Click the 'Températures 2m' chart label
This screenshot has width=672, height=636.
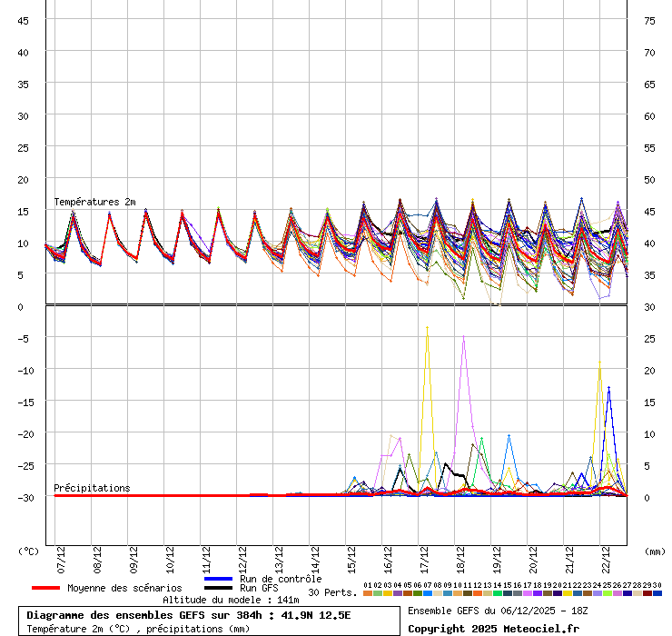(x=94, y=202)
